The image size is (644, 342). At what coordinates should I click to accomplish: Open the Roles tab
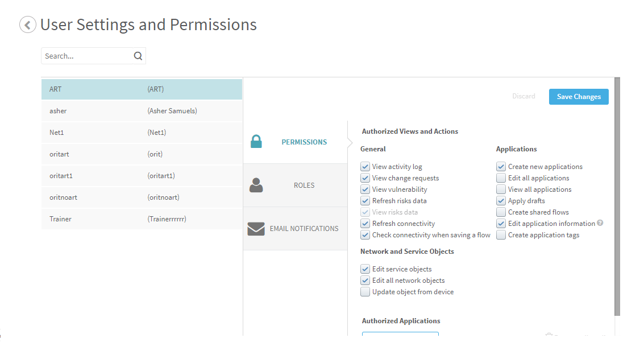tap(304, 186)
